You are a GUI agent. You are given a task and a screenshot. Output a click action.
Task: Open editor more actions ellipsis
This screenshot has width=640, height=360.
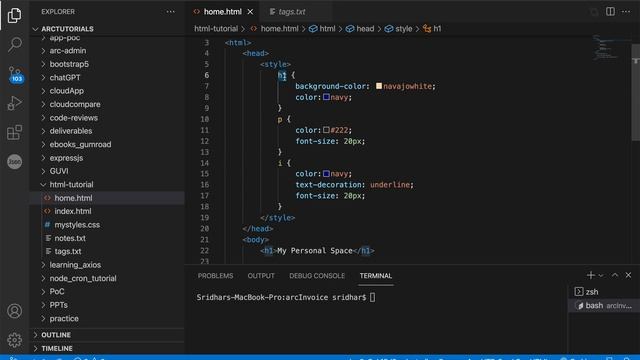pos(626,11)
